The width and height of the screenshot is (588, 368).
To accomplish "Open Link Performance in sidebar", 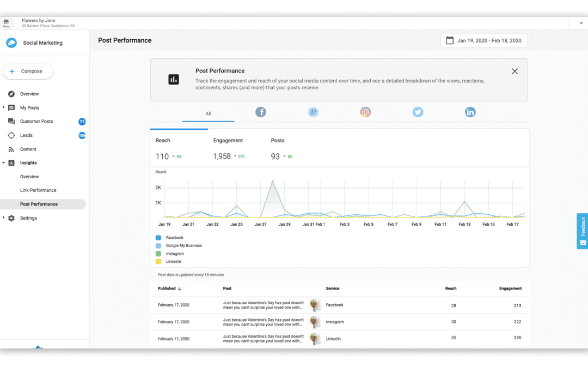I will pyautogui.click(x=38, y=190).
